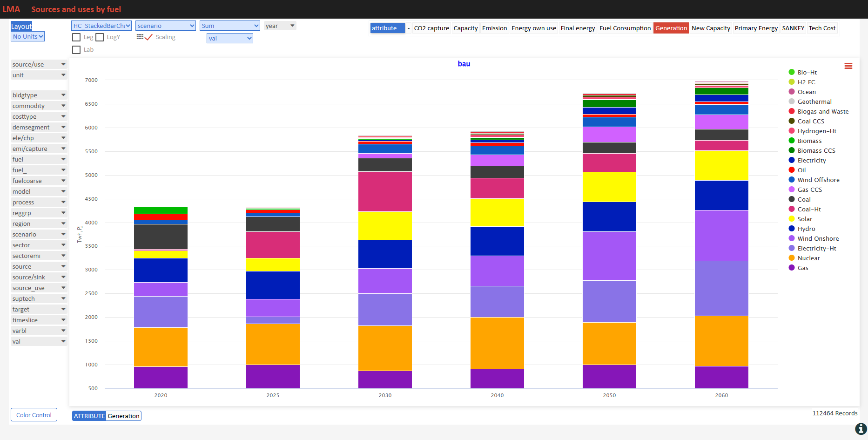The width and height of the screenshot is (868, 440).
Task: Toggle the Coal CCS legend marker
Action: pyautogui.click(x=792, y=121)
